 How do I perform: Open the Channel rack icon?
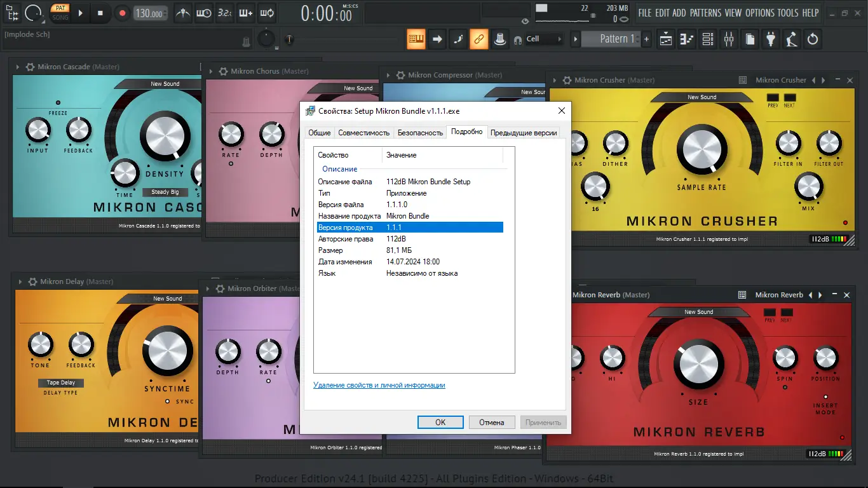tap(708, 39)
